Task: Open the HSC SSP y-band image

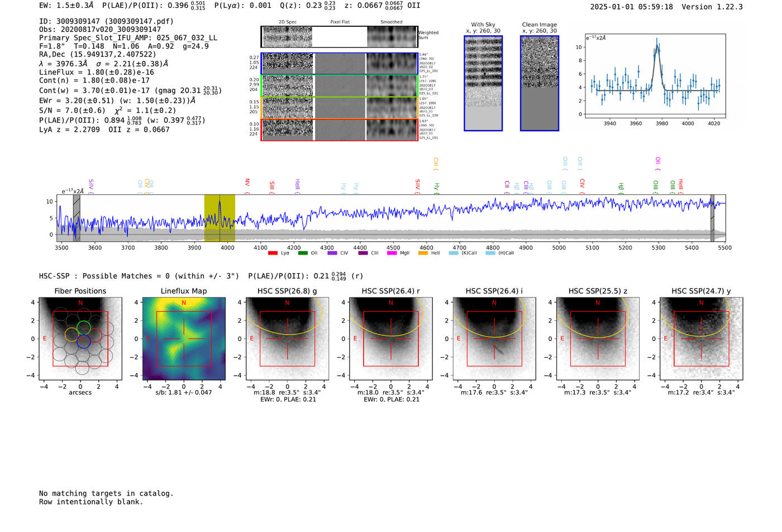Action: point(701,339)
